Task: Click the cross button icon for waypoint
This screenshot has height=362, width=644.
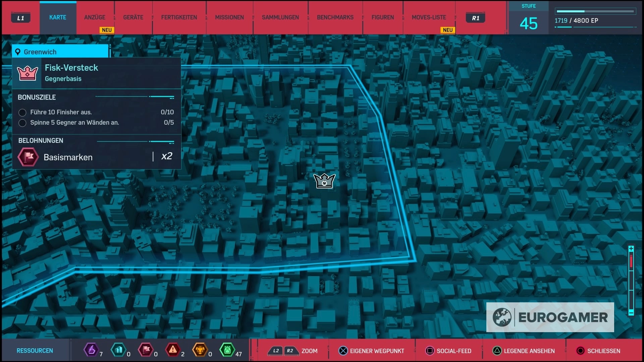Action: (343, 351)
